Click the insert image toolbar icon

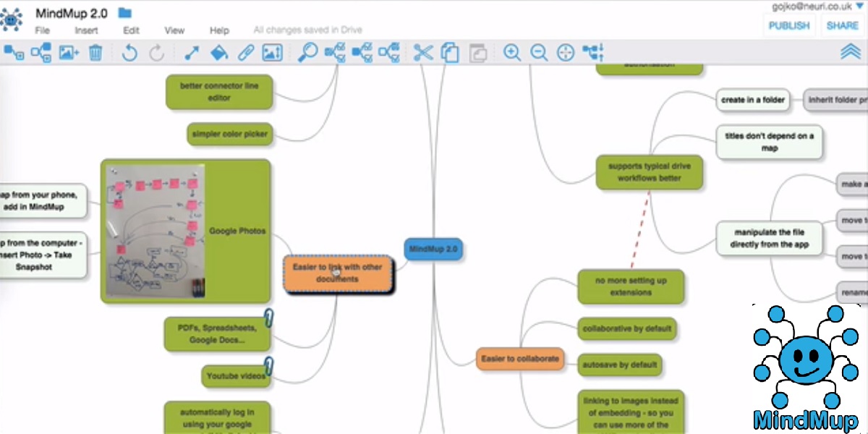tap(69, 53)
